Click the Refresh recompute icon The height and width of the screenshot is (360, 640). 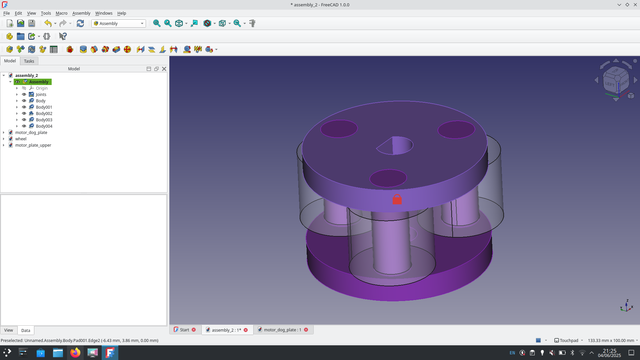click(x=80, y=23)
